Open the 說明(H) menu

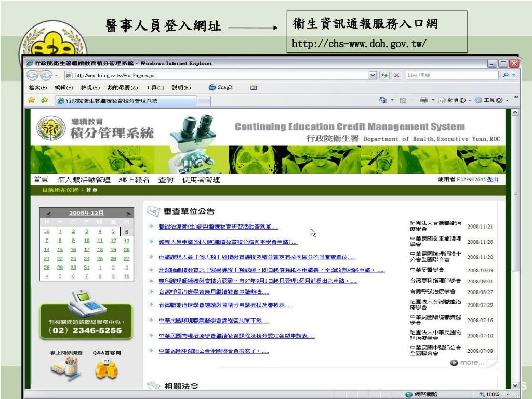pyautogui.click(x=181, y=87)
